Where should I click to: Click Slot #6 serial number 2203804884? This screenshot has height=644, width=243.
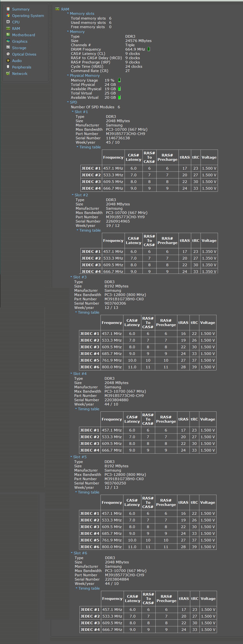point(117,579)
